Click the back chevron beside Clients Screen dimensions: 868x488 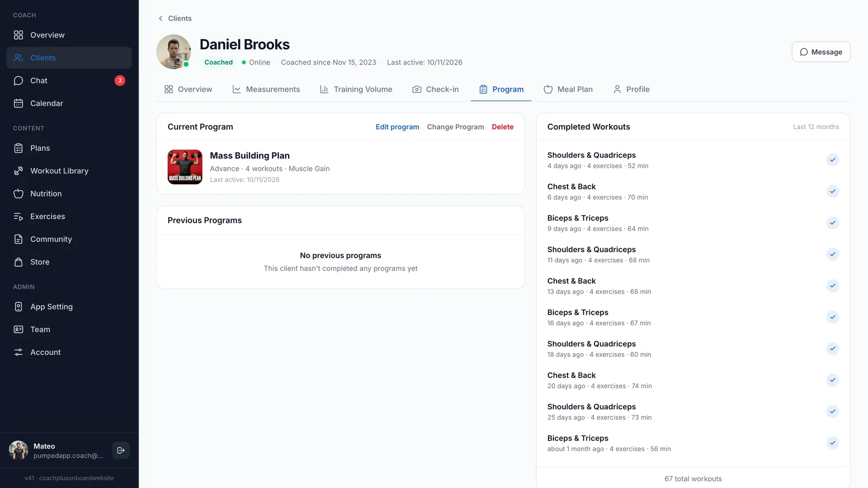[x=161, y=18]
